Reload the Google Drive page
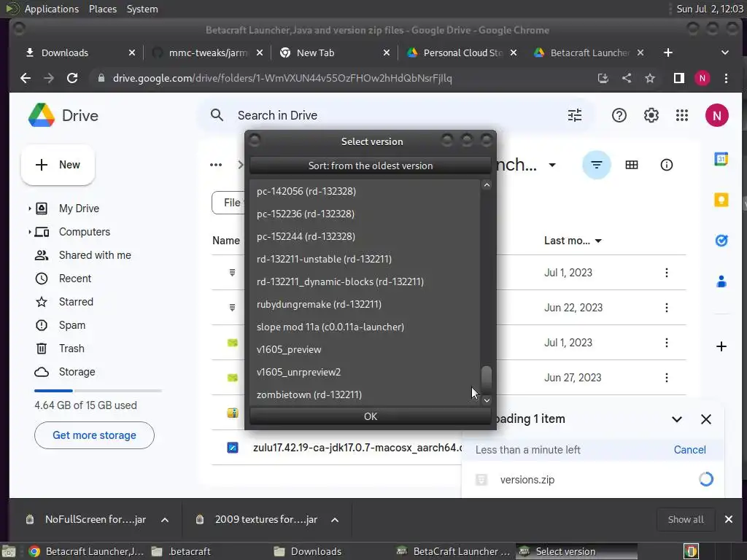747x560 pixels. point(72,78)
